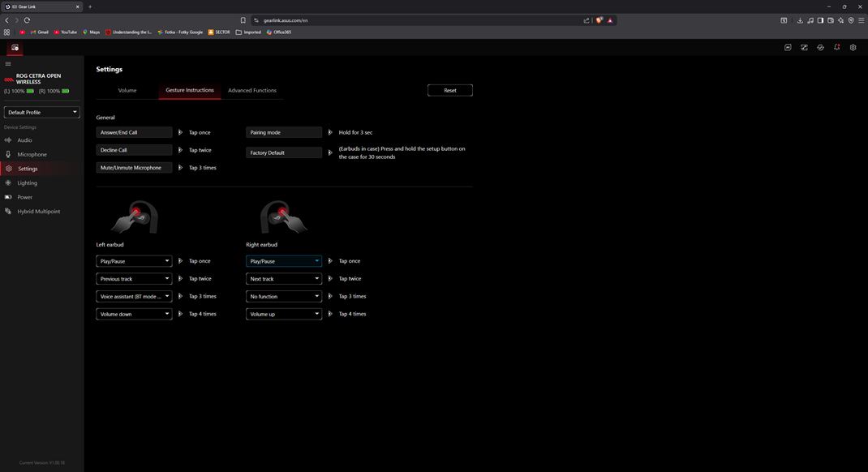Screen dimensions: 868x472
Task: Open the YouTube bookmark
Action: (x=66, y=32)
